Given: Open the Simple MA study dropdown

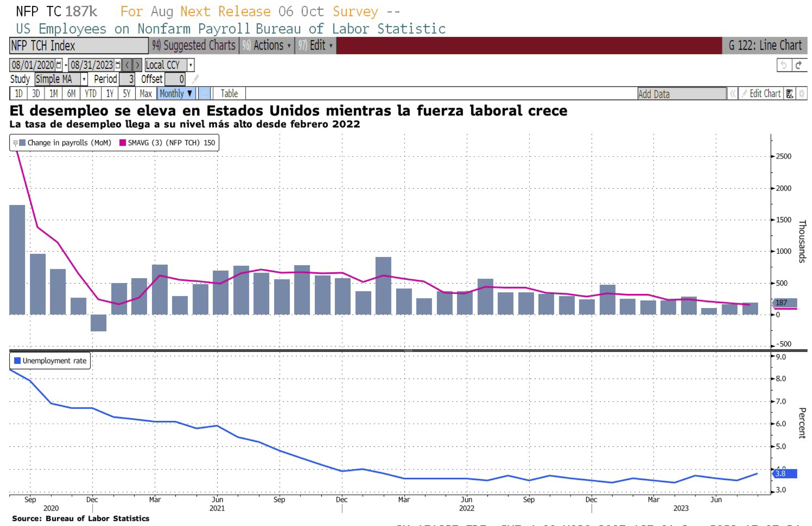Looking at the screenshot, I should point(84,79).
